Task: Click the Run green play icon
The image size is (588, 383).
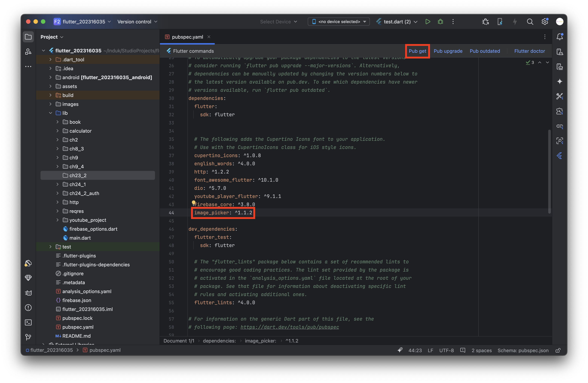Action: 428,22
